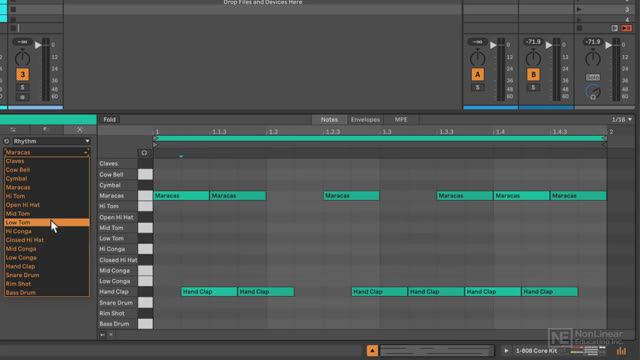Choose Hand Clap from the dropdown list
The image size is (640, 360).
click(x=47, y=266)
